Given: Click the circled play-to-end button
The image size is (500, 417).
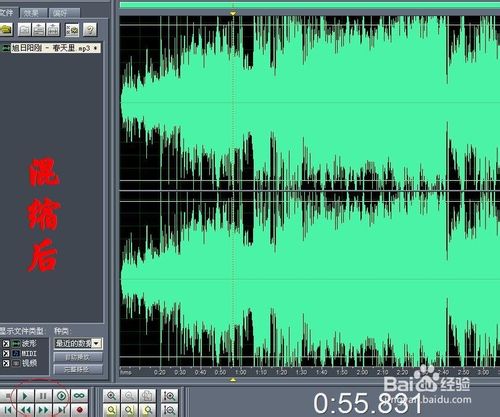Looking at the screenshot, I should pyautogui.click(x=61, y=396).
